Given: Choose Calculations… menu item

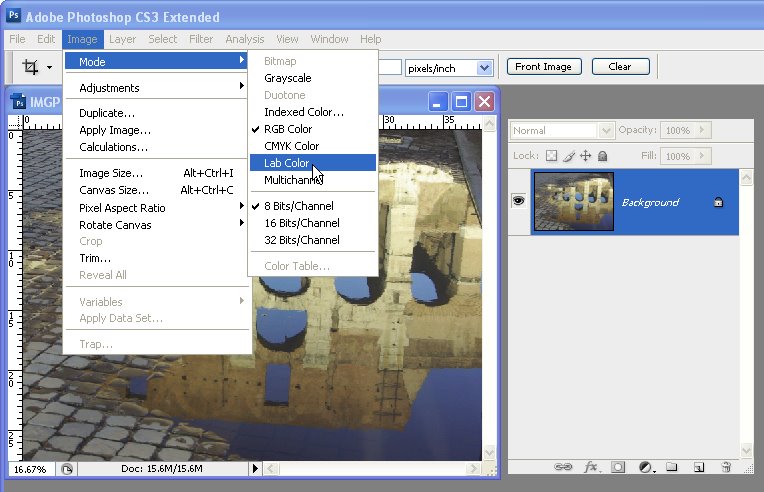Looking at the screenshot, I should [x=156, y=147].
